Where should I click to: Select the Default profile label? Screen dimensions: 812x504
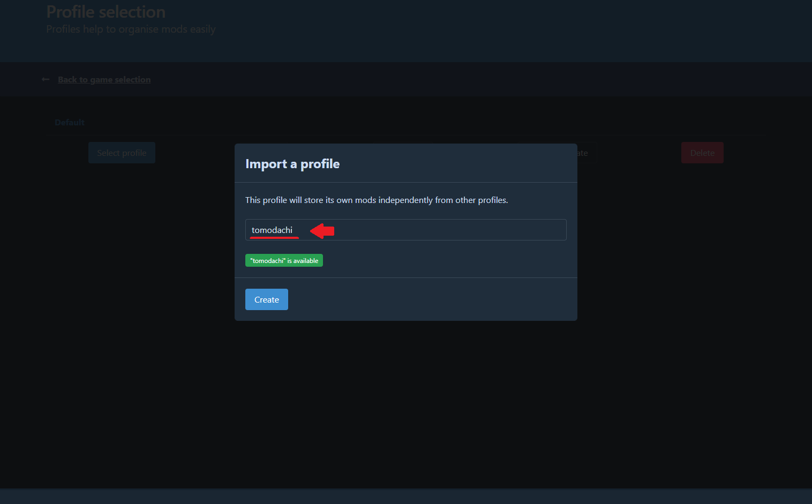(70, 123)
